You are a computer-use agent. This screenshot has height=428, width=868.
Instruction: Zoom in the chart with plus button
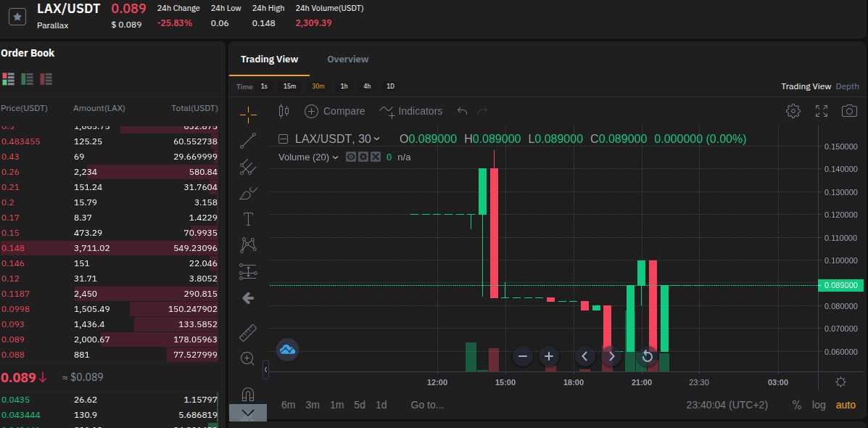coord(549,356)
